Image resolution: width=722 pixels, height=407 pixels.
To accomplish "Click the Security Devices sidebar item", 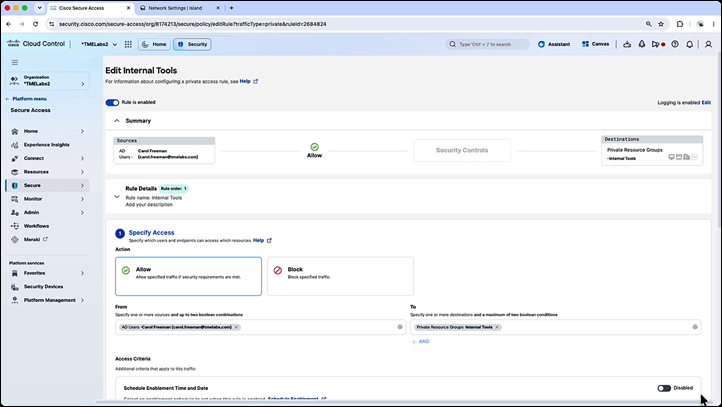I will [x=45, y=286].
